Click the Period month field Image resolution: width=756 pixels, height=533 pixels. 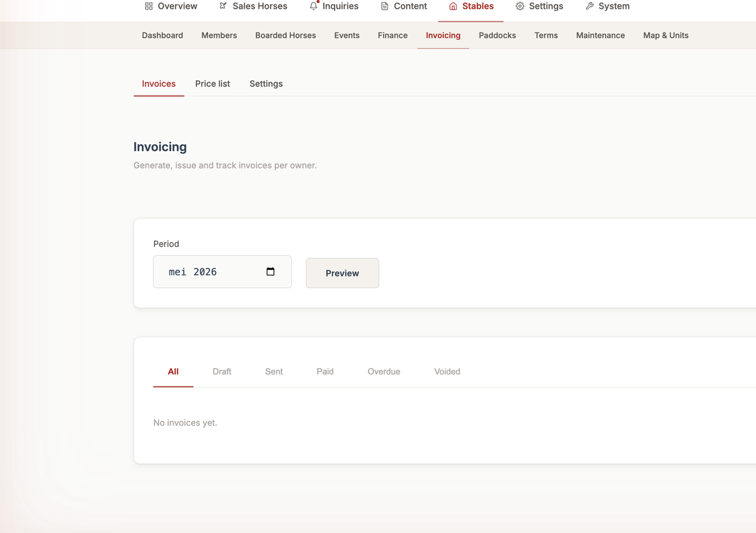(x=222, y=272)
